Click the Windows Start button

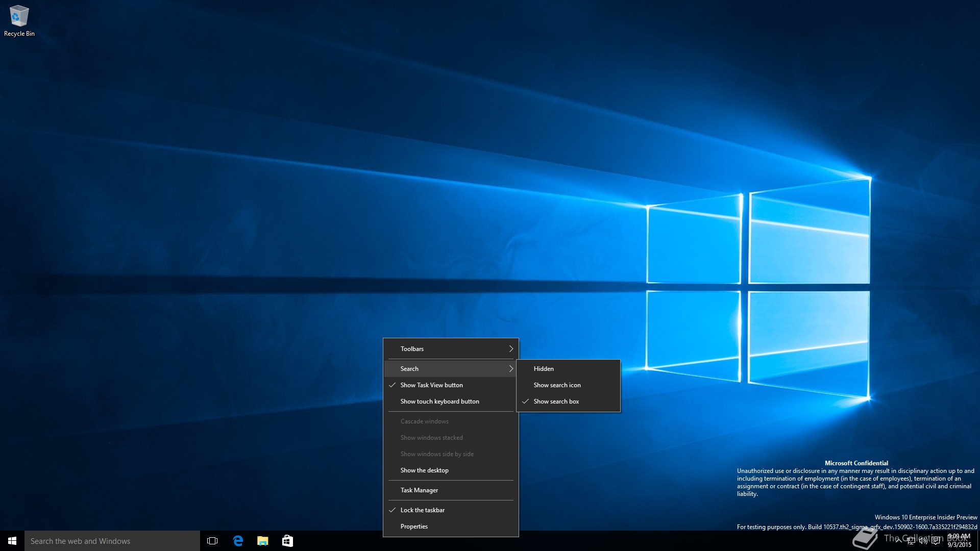point(12,541)
